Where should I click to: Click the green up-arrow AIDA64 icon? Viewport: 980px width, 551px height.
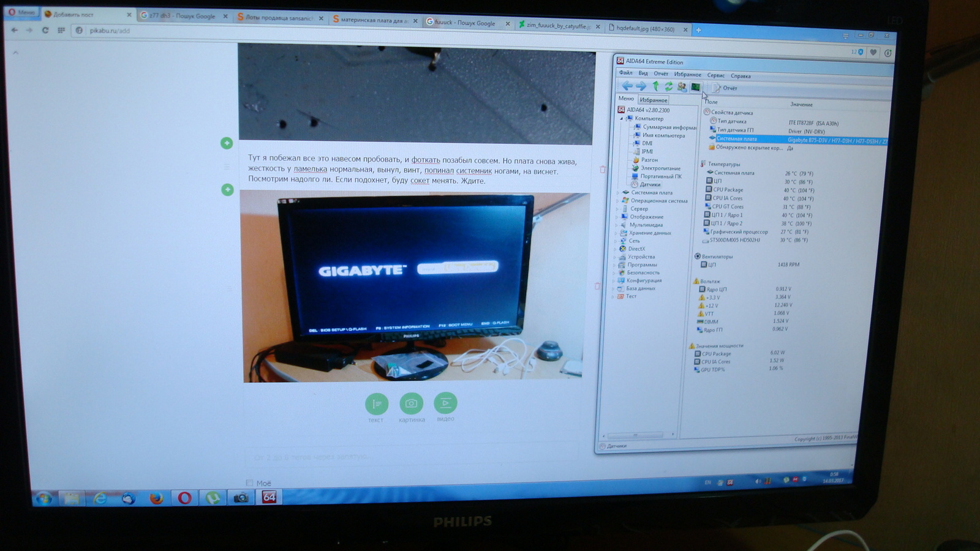coord(655,86)
